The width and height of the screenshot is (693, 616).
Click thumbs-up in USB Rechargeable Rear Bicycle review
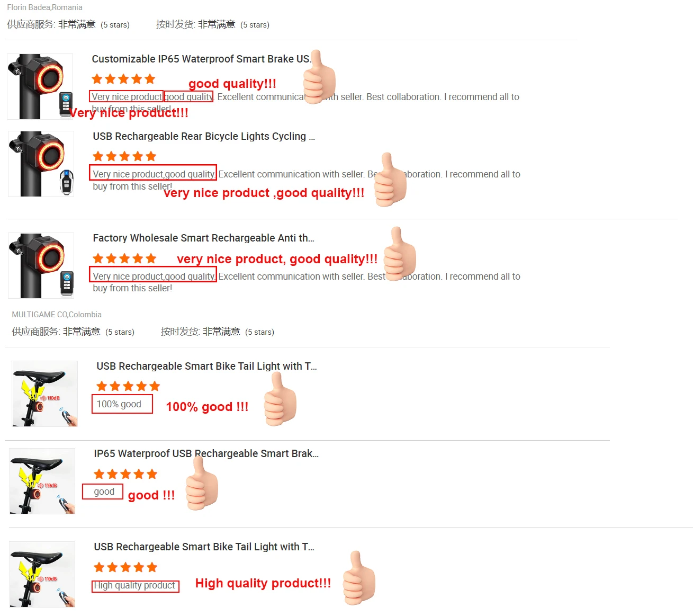390,180
